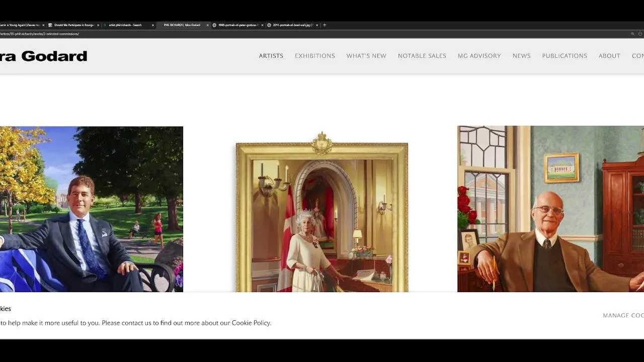Switch to '2011-portrait-of-brad-wall.jpg' tab
The image size is (644, 362).
coord(293,25)
